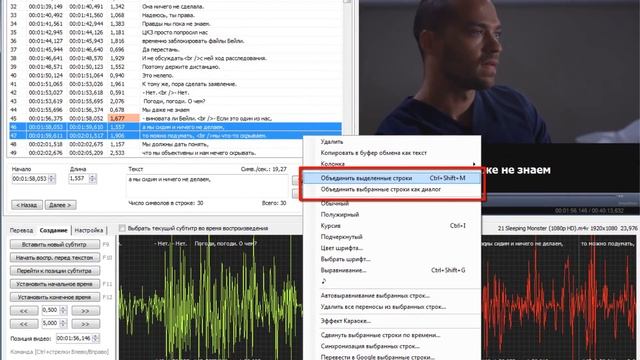The image size is (640, 360).
Task: Open Выравнивание... menu option
Action: tap(343, 270)
